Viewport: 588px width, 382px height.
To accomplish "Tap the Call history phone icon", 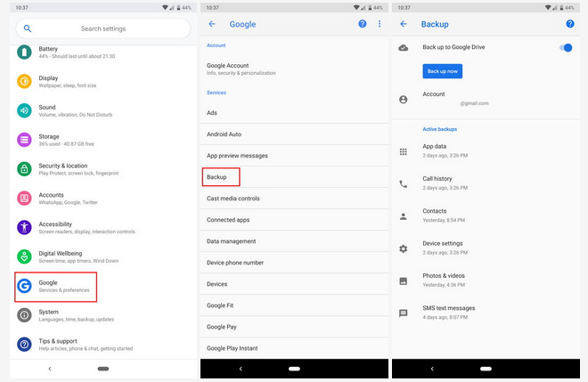I will (x=403, y=184).
